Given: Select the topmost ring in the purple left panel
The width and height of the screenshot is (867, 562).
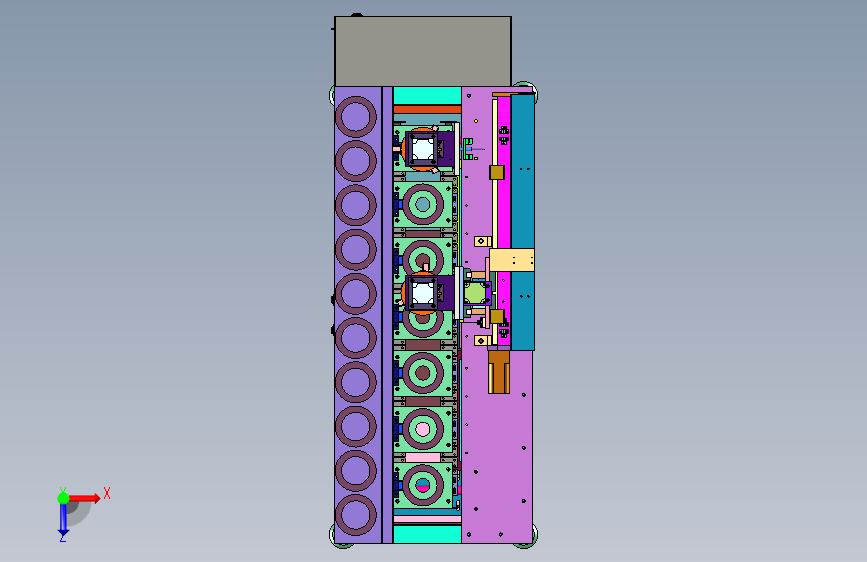Looking at the screenshot, I should tap(356, 117).
